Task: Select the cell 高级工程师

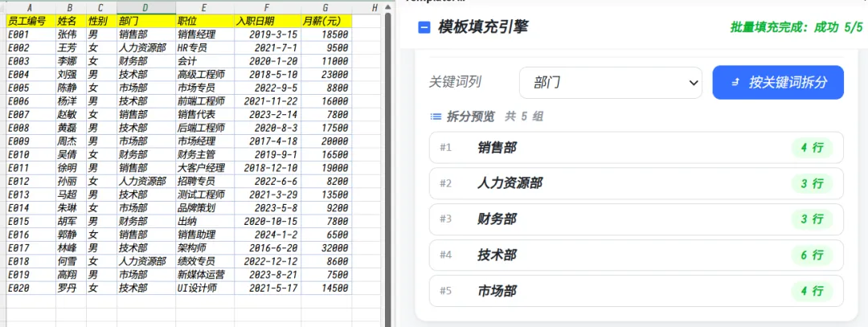Action: click(x=205, y=74)
